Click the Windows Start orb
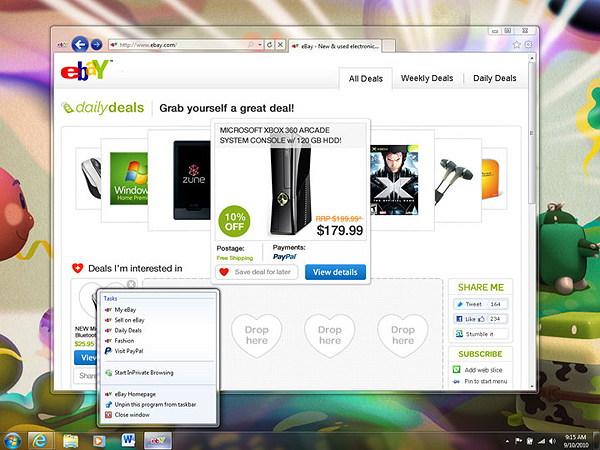600x450 pixels. (x=13, y=441)
